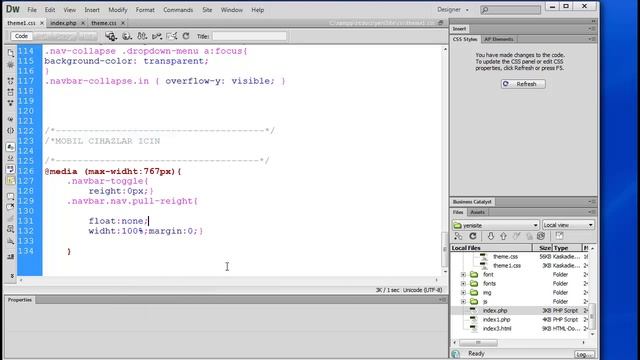Expand the Insert panel
The width and height of the screenshot is (640, 360).
click(x=459, y=29)
